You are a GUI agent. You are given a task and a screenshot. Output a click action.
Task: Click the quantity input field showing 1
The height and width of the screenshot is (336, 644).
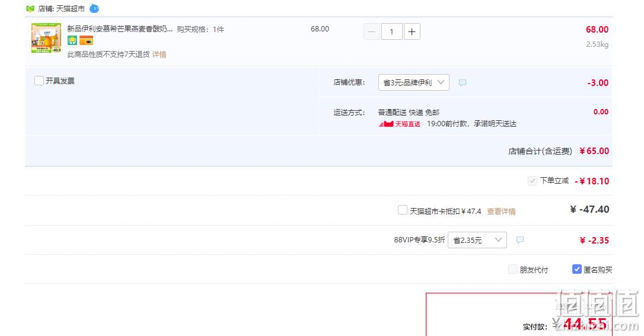391,31
